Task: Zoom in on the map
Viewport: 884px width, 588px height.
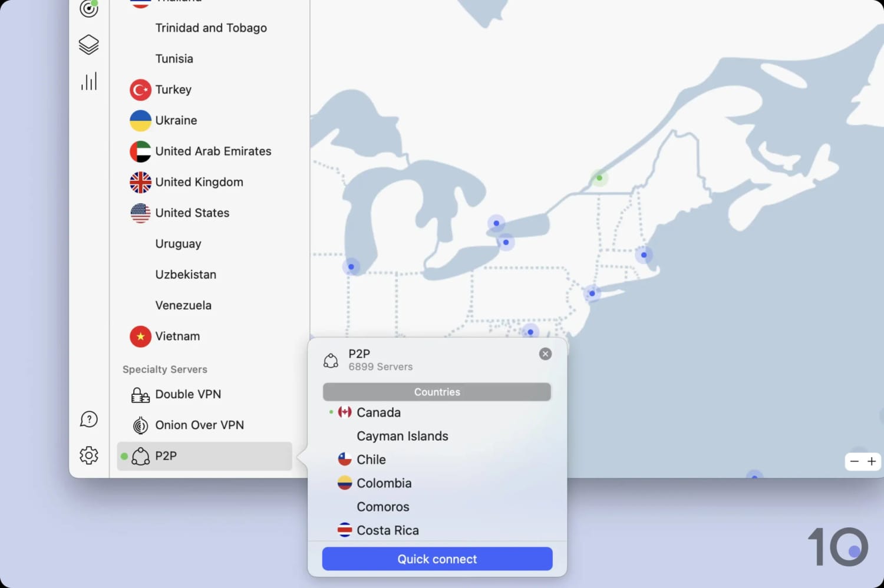Action: (873, 461)
